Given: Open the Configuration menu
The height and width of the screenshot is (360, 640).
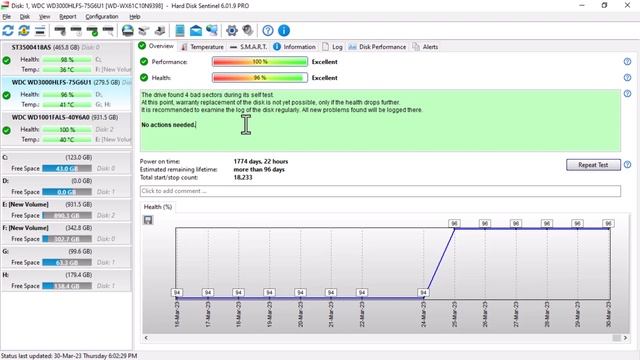Looking at the screenshot, I should pyautogui.click(x=102, y=17).
